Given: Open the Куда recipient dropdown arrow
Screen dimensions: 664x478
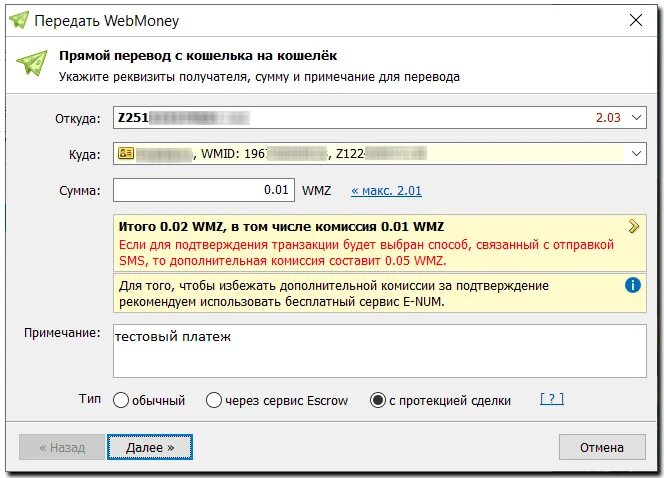Looking at the screenshot, I should pyautogui.click(x=636, y=153).
